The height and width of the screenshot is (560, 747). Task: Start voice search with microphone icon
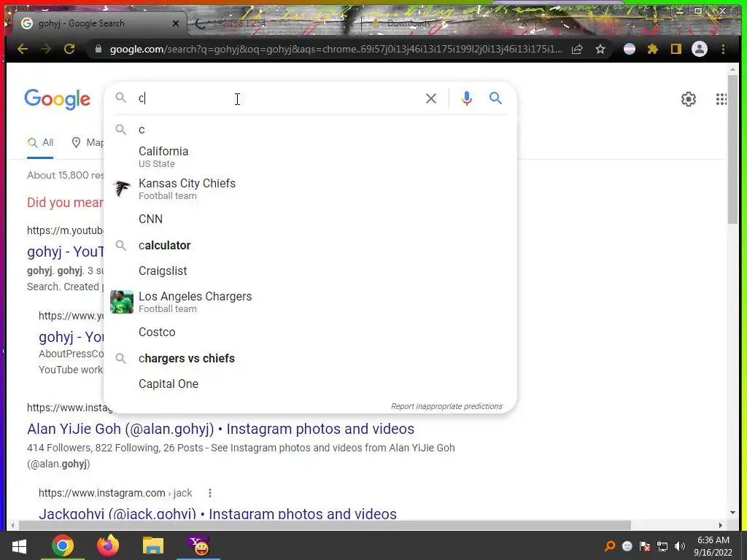[x=467, y=98]
